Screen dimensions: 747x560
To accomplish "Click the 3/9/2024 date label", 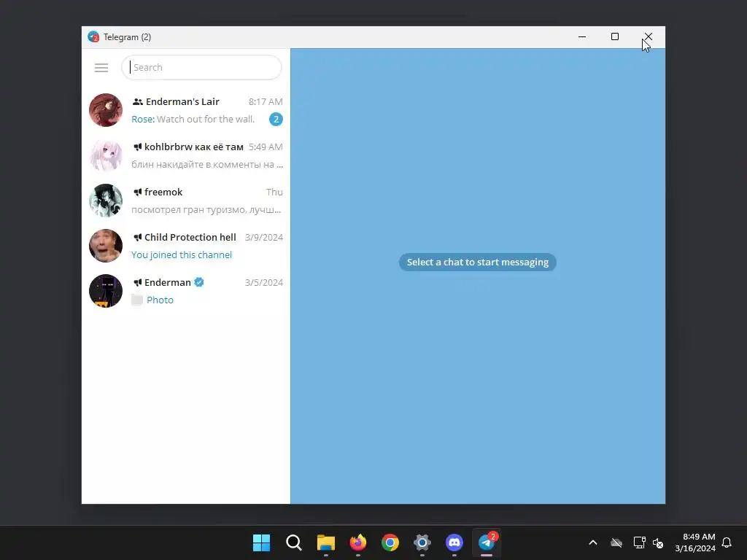I will pyautogui.click(x=264, y=237).
